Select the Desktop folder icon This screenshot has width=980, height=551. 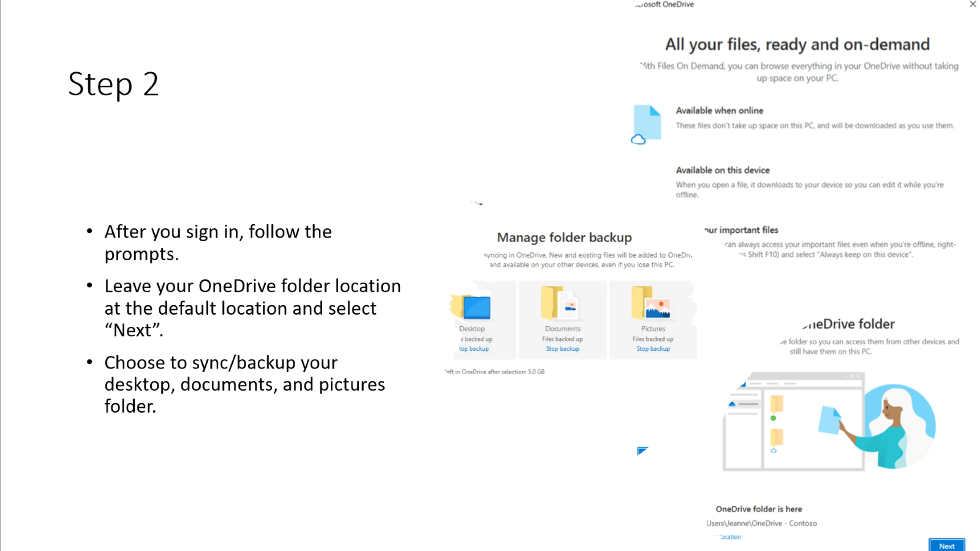(x=471, y=306)
